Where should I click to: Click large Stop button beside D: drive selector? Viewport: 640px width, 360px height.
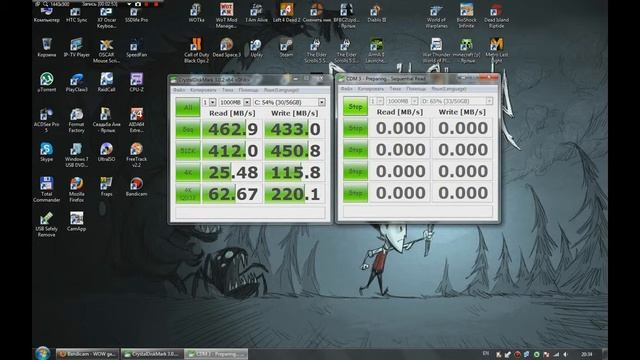[x=355, y=106]
